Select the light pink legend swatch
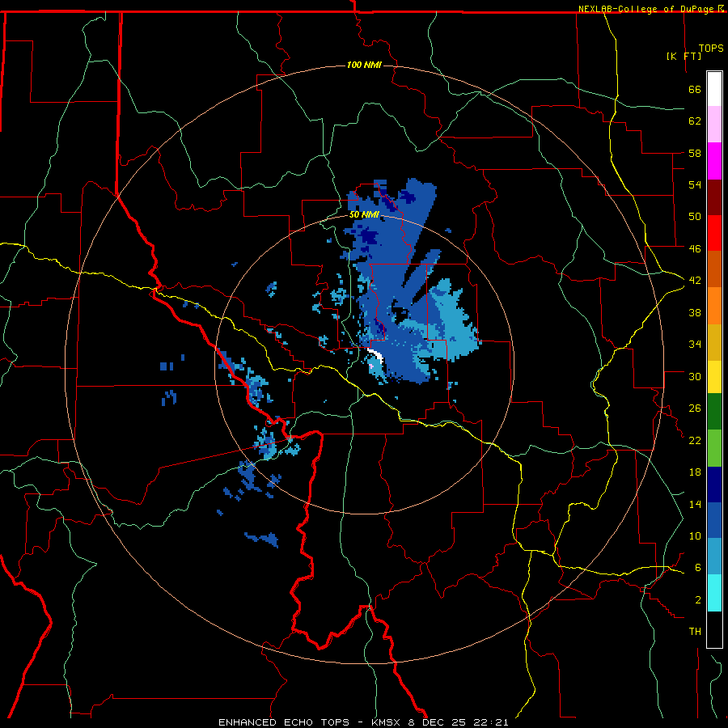 pyautogui.click(x=714, y=124)
